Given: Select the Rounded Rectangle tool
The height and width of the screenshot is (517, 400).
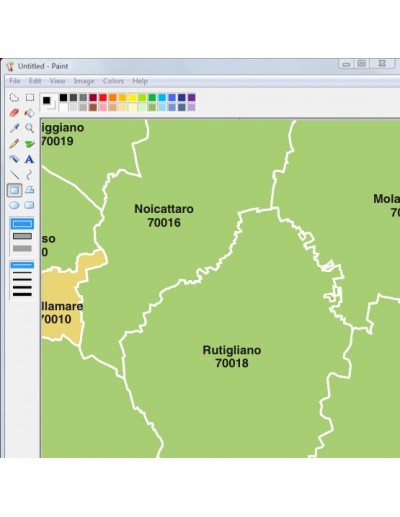Looking at the screenshot, I should (x=29, y=205).
